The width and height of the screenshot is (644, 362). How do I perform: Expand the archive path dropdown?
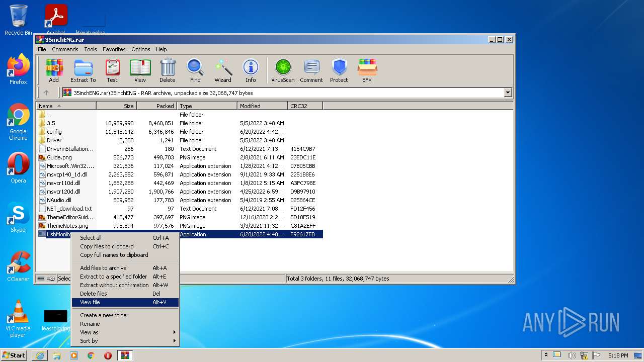pos(508,93)
